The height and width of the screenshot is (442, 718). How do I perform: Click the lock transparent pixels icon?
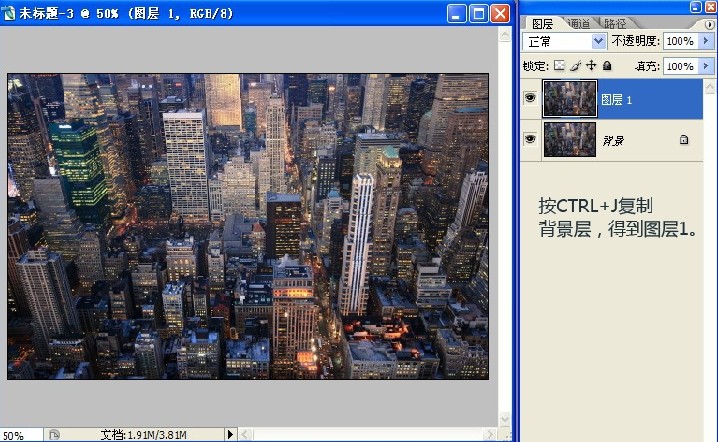pos(560,66)
